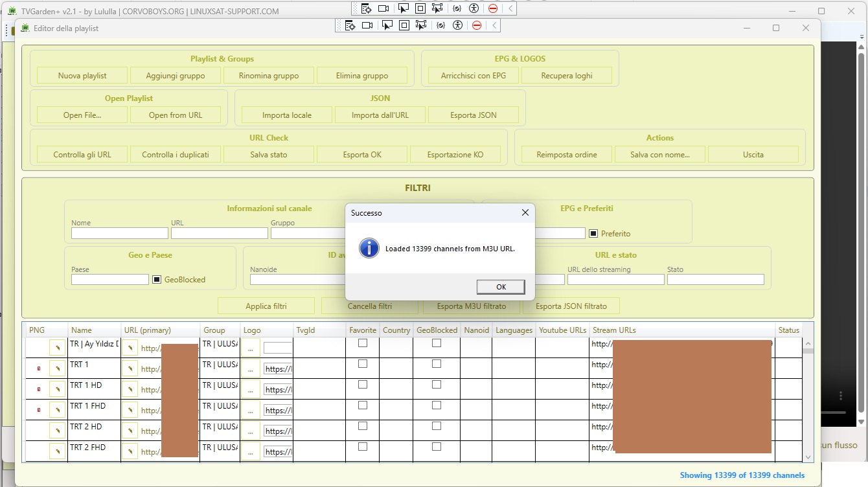The width and height of the screenshot is (868, 487).
Task: Click Go to Live Visual Tree icon in TVGarden+ main window toolbar
Action: (x=367, y=8)
